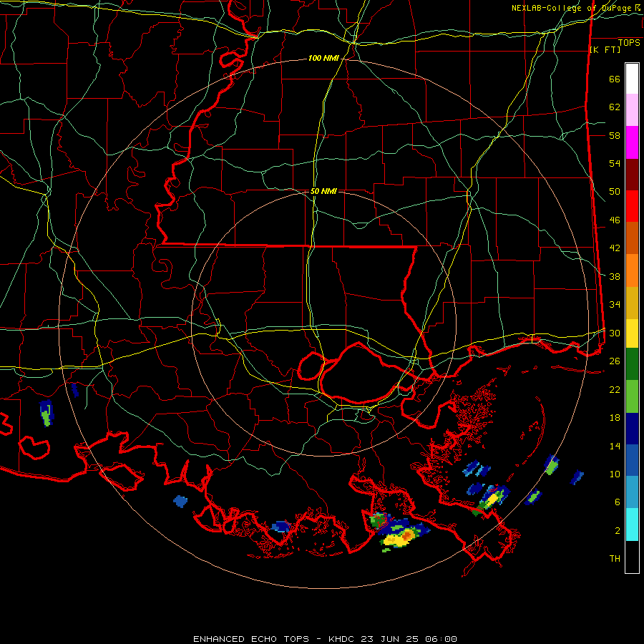Click the '50 NMI' range ring label

[323, 191]
